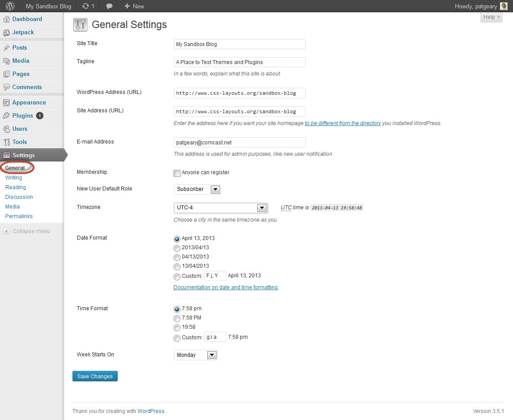Screen dimensions: 513x420
Task: Select the 7:58 pm lowercase time format
Action: [177, 309]
